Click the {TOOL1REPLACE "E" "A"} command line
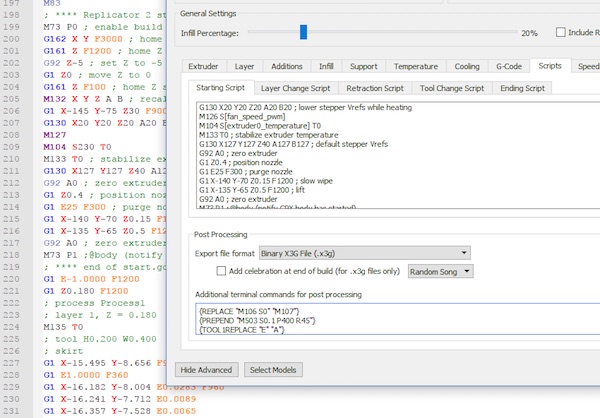Viewport: 600px width, 418px height. [x=242, y=330]
